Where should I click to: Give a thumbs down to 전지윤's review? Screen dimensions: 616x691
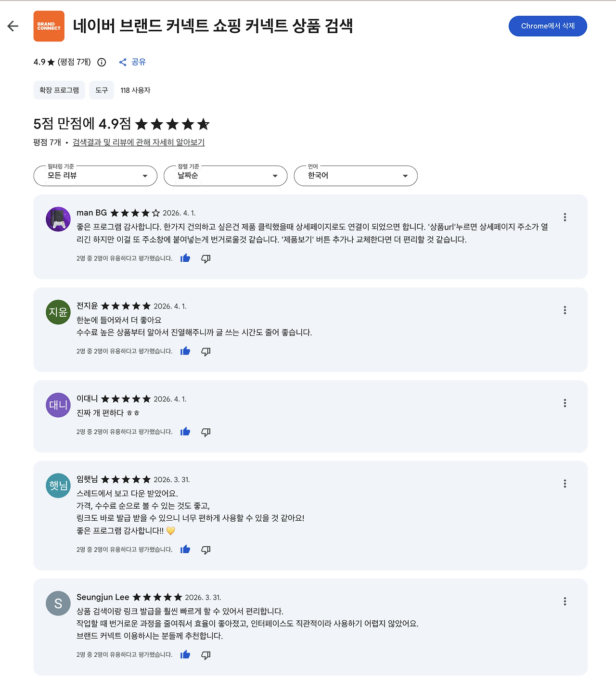[x=205, y=351]
